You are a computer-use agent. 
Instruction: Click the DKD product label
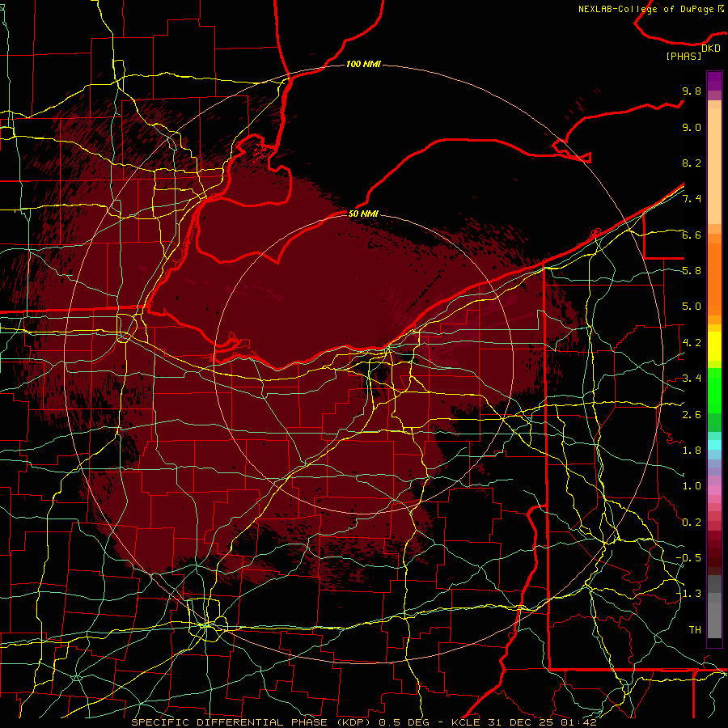[x=711, y=49]
